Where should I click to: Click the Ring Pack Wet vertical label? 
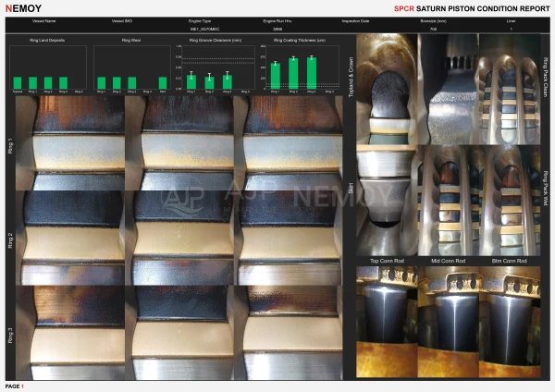[546, 188]
